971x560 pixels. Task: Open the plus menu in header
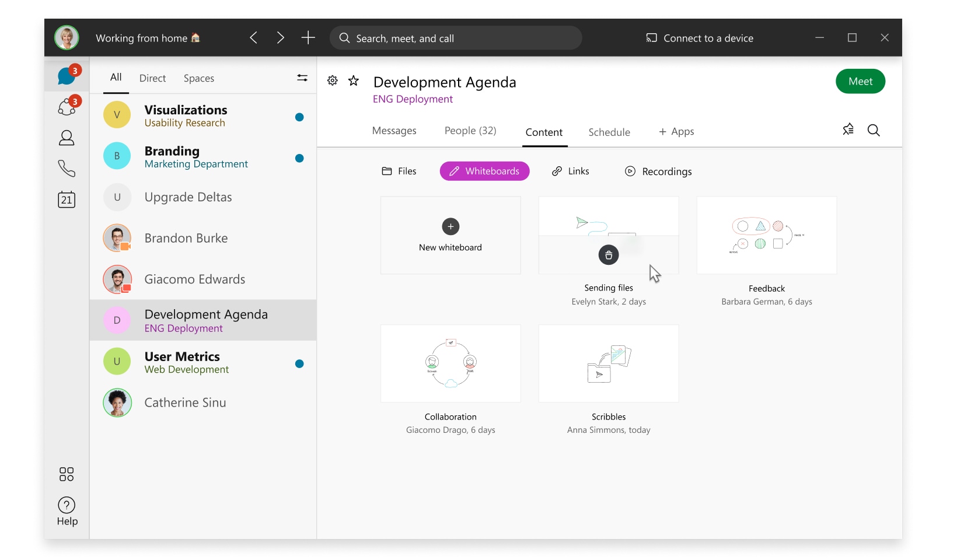coord(308,38)
